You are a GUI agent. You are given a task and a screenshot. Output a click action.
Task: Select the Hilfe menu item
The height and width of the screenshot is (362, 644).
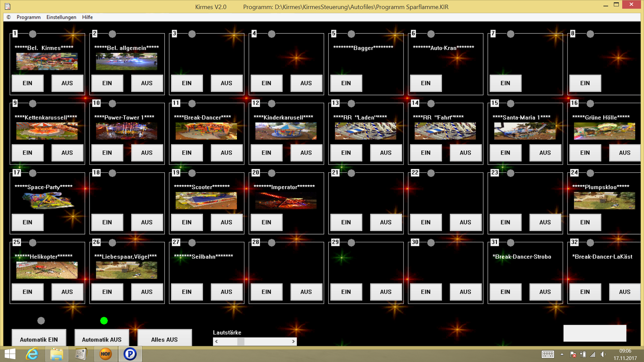click(87, 17)
